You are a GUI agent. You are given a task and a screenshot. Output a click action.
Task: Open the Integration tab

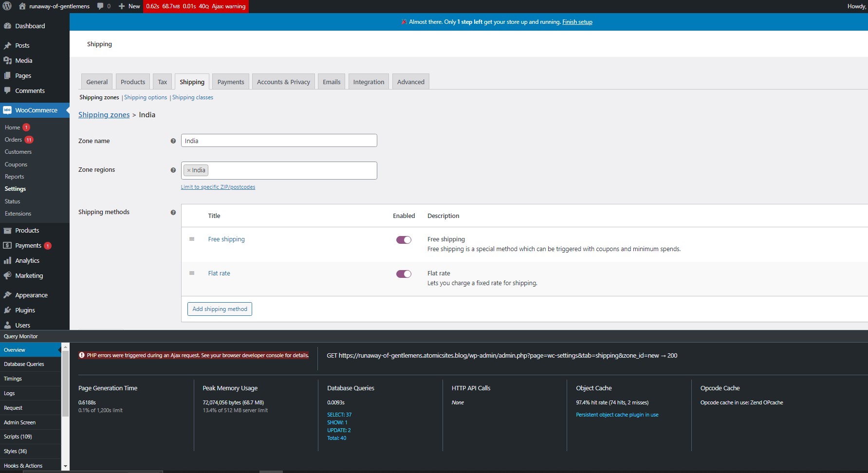369,82
